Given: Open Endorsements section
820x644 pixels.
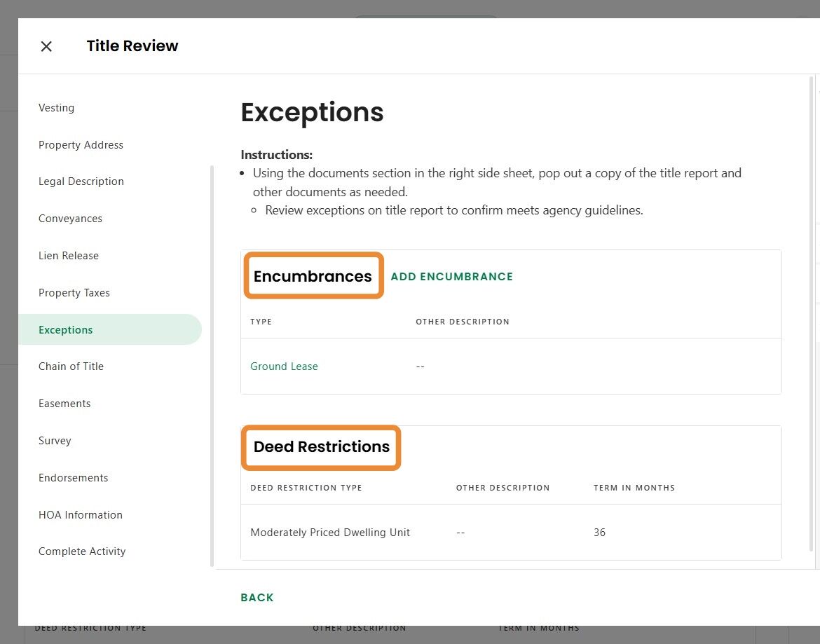Looking at the screenshot, I should [74, 478].
